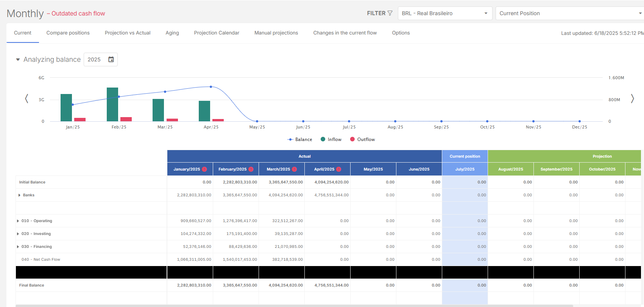644x307 pixels.
Task: Click the filter funnel icon
Action: [x=390, y=13]
